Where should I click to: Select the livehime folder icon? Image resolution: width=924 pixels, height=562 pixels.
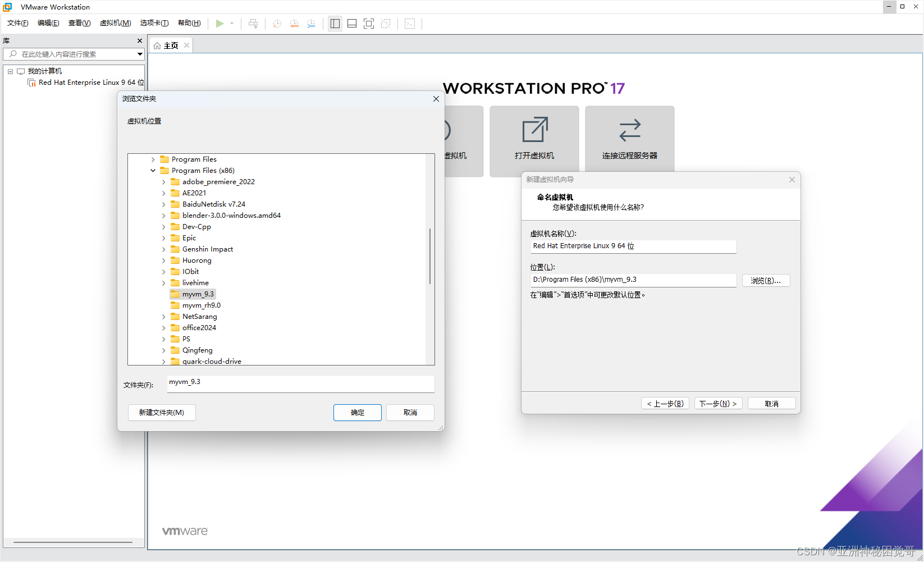175,283
